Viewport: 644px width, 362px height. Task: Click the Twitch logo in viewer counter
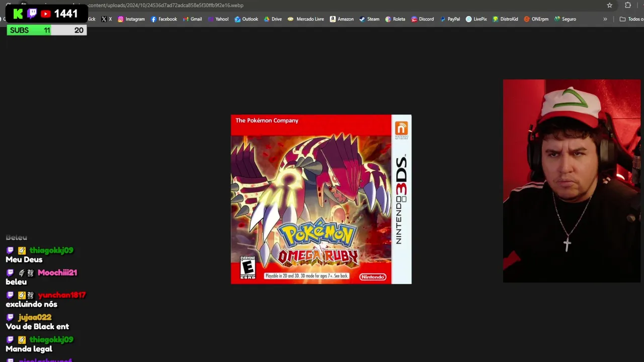(x=32, y=14)
